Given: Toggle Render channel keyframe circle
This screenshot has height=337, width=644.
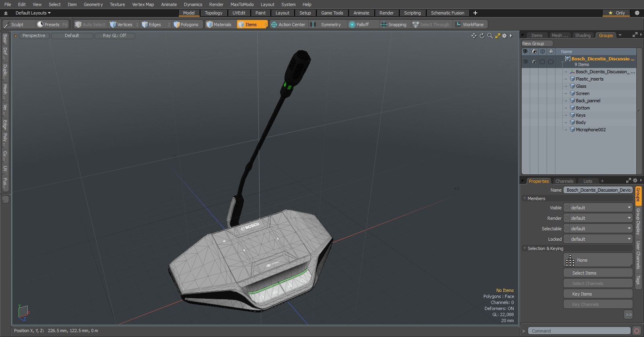Looking at the screenshot, I should [567, 218].
